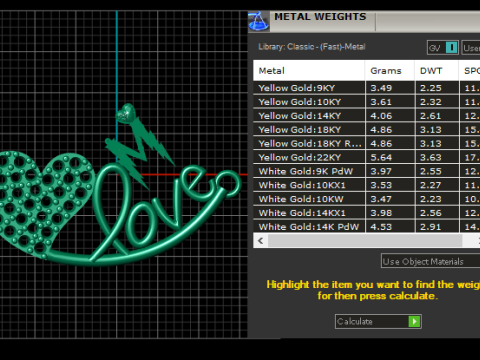Click the Calculate button
This screenshot has width=480, height=360.
pos(378,321)
